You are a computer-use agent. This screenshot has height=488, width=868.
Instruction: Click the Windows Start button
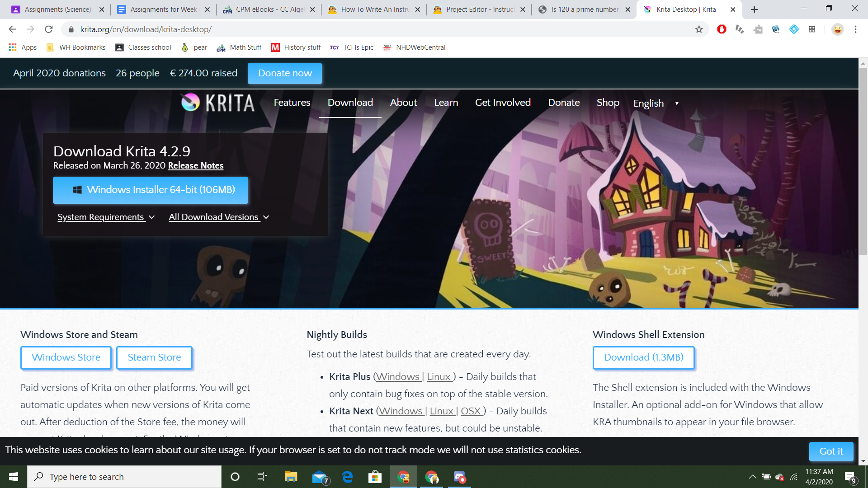click(13, 476)
